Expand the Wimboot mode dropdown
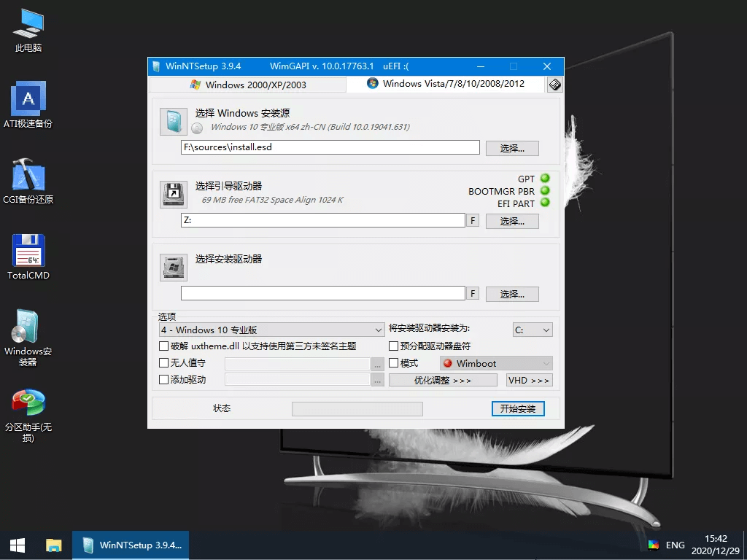This screenshot has height=560, width=747. click(495, 362)
